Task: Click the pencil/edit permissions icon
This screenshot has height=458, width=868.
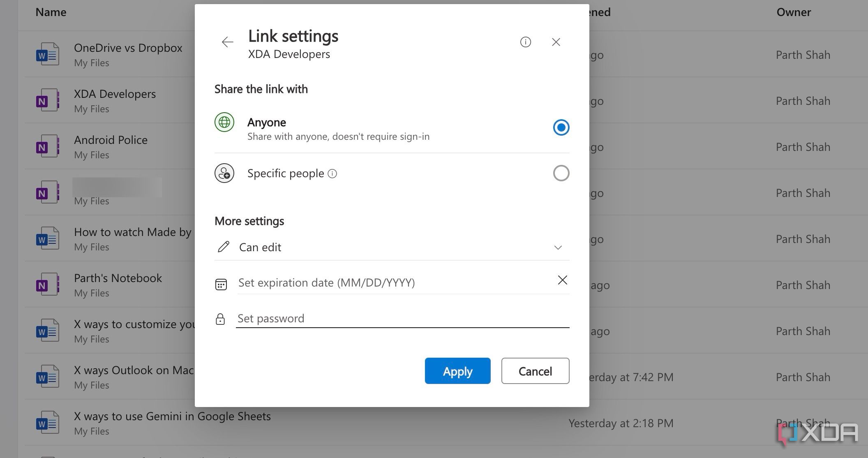Action: point(223,246)
